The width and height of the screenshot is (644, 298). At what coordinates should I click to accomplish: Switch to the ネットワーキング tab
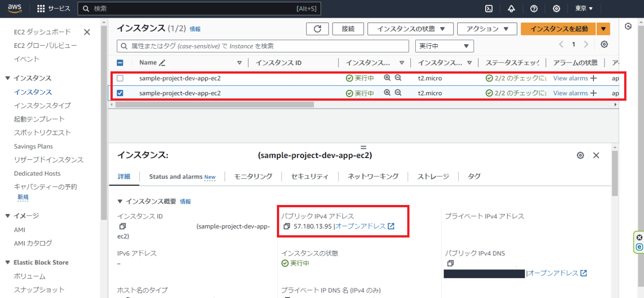tap(373, 176)
